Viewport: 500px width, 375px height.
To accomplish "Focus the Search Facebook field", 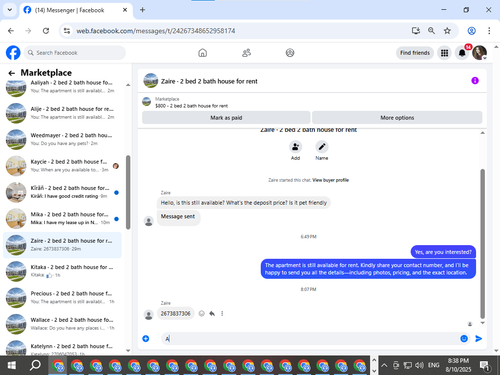I will [x=75, y=53].
